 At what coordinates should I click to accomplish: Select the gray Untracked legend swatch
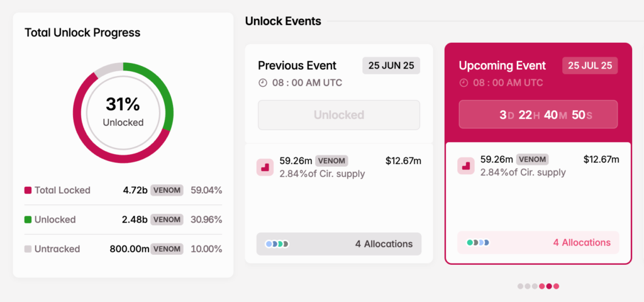pyautogui.click(x=28, y=249)
